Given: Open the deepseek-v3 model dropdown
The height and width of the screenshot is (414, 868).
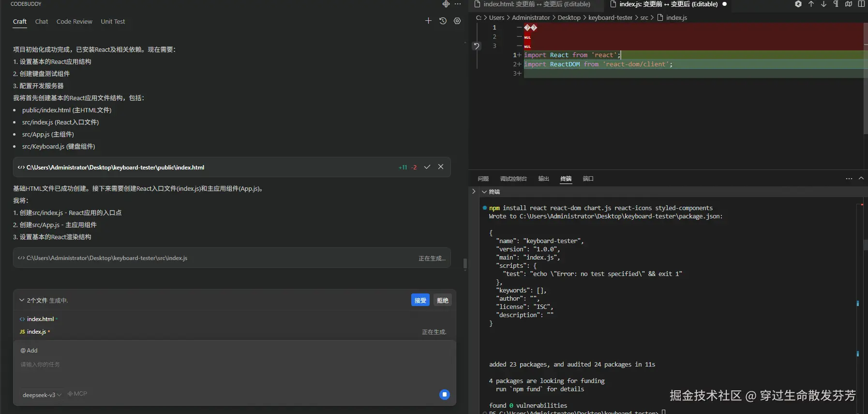Looking at the screenshot, I should tap(42, 395).
